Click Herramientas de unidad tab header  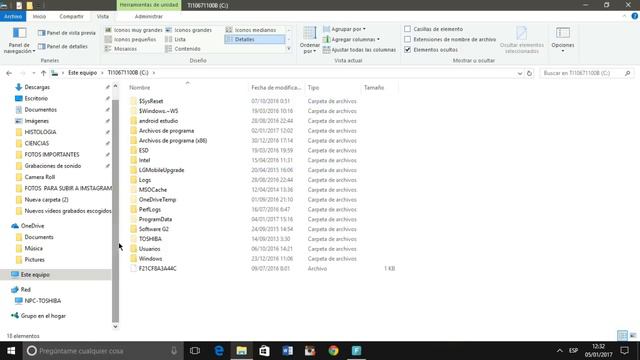click(149, 5)
